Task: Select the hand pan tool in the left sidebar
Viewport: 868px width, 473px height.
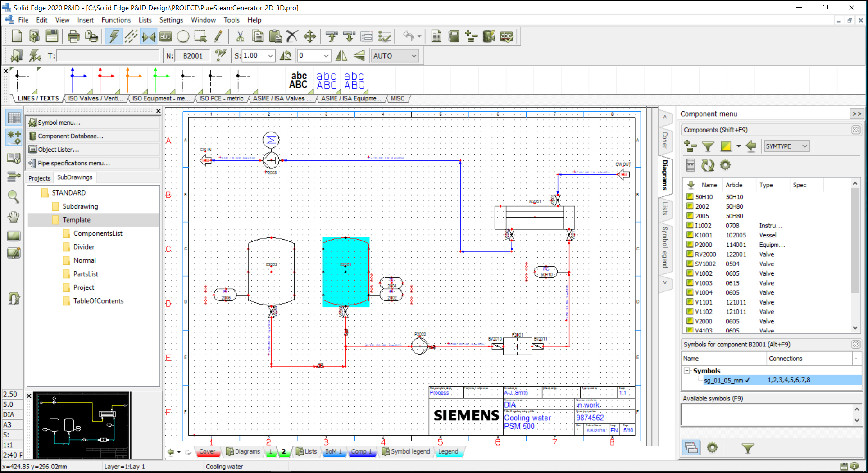Action: (x=14, y=217)
